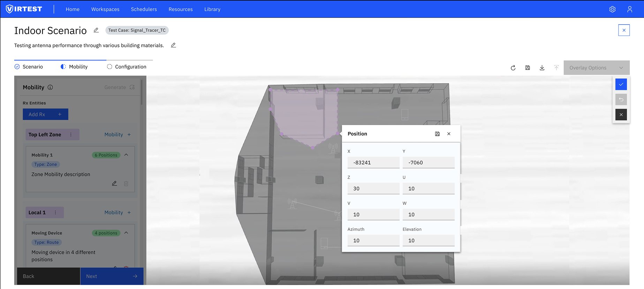Viewport: 644px width, 289px height.
Task: Click the download icon in the toolbar
Action: click(542, 68)
